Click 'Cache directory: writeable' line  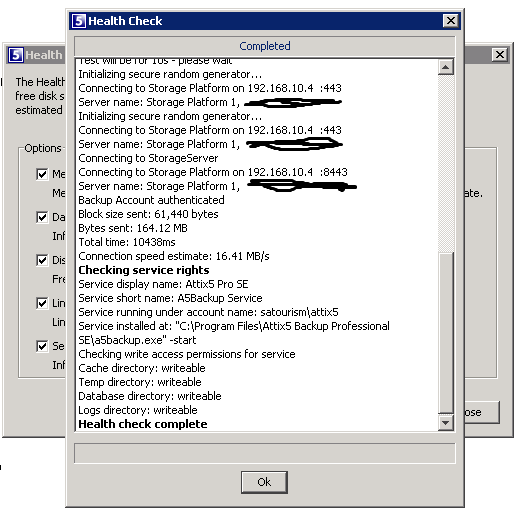(142, 368)
